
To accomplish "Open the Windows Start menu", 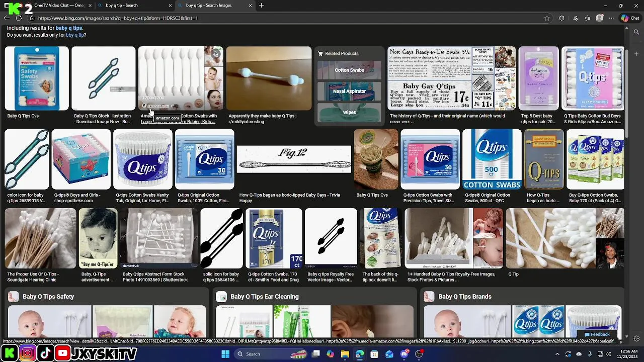I will pyautogui.click(x=225, y=354).
